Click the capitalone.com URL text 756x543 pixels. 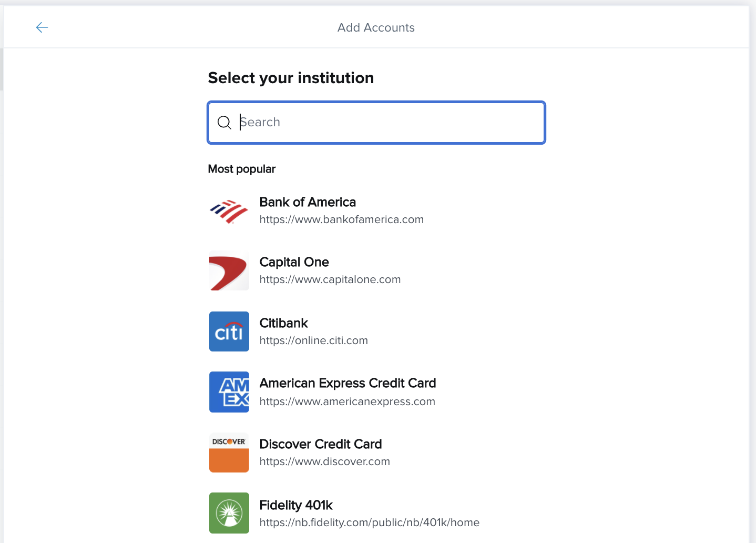coord(330,279)
